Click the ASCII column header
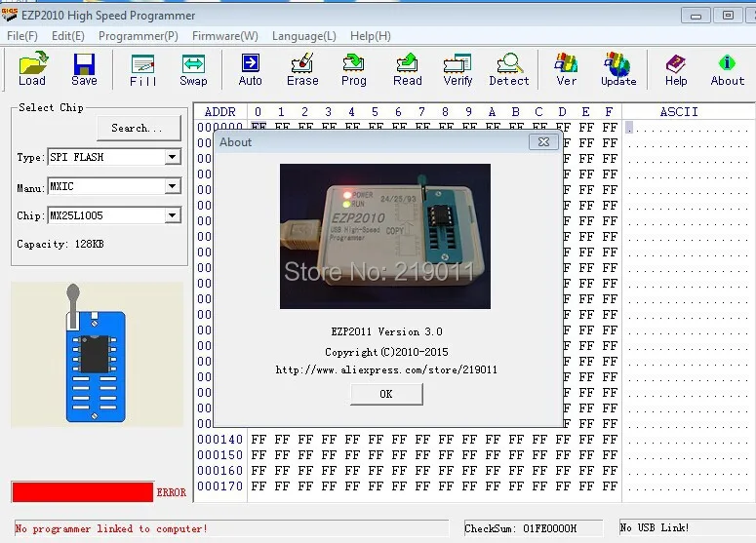The height and width of the screenshot is (543, 756). tap(678, 112)
